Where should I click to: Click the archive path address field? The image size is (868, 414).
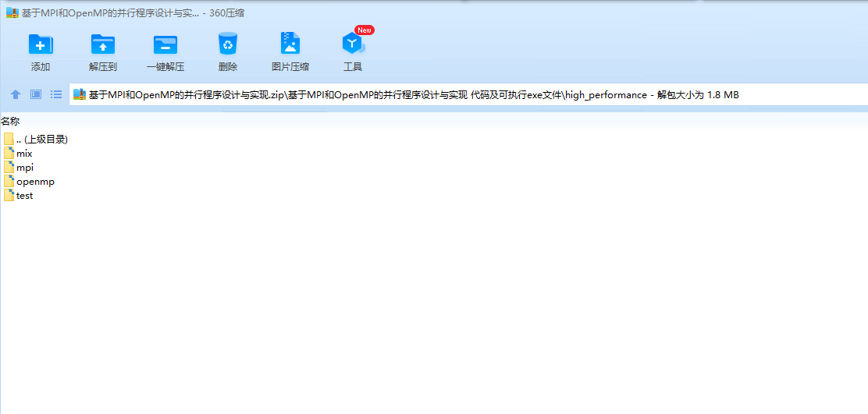click(x=468, y=94)
